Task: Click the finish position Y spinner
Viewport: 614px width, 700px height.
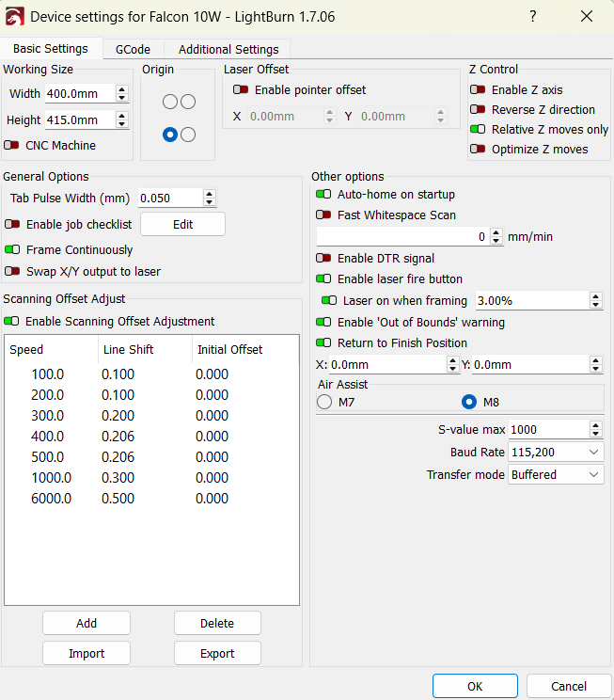Action: 596,364
